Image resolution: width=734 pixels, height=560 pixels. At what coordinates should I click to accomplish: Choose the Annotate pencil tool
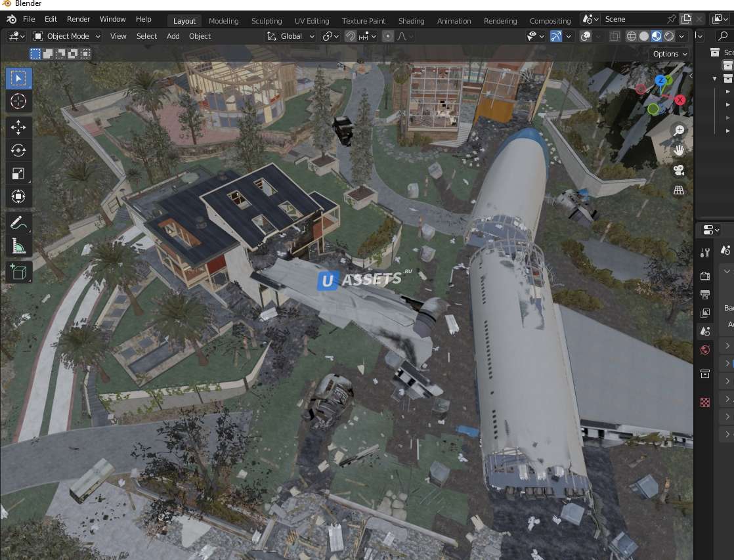click(x=19, y=223)
